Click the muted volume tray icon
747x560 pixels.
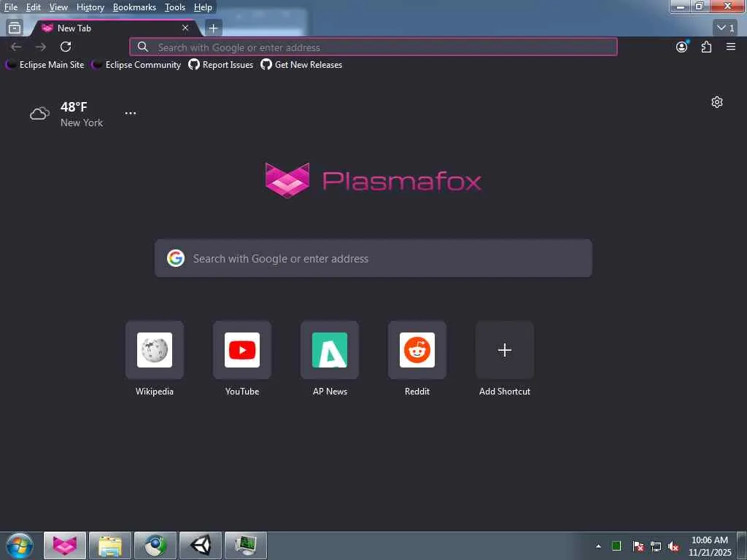(x=673, y=546)
